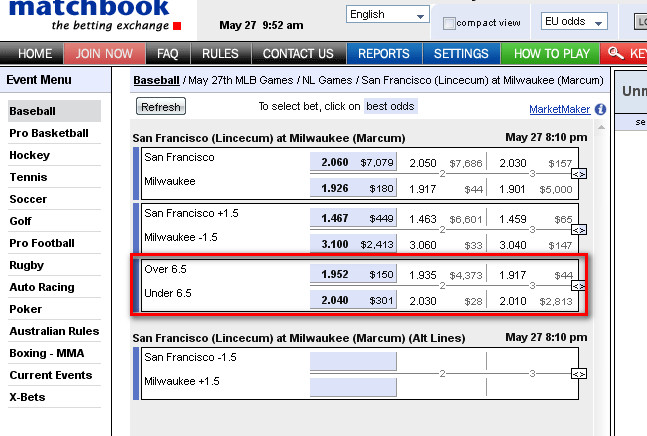The width and height of the screenshot is (647, 436).
Task: Open CONTACT US
Action: (x=298, y=54)
